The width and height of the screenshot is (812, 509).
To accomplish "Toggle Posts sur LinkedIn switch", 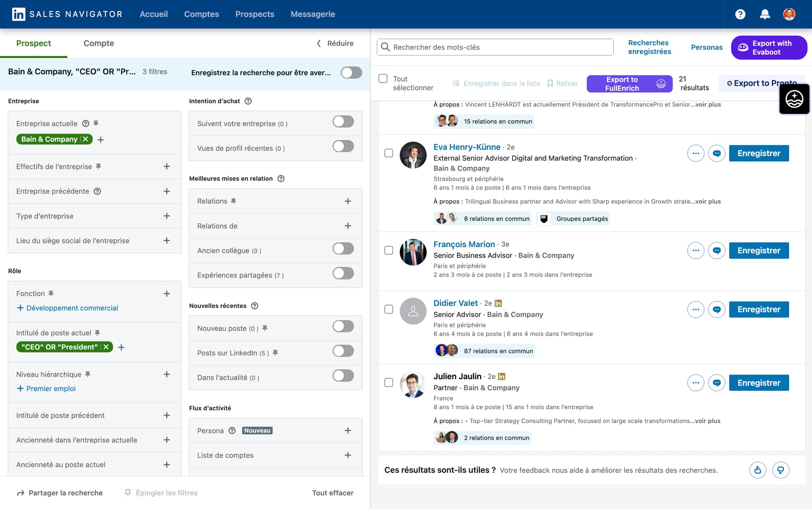I will [x=343, y=351].
